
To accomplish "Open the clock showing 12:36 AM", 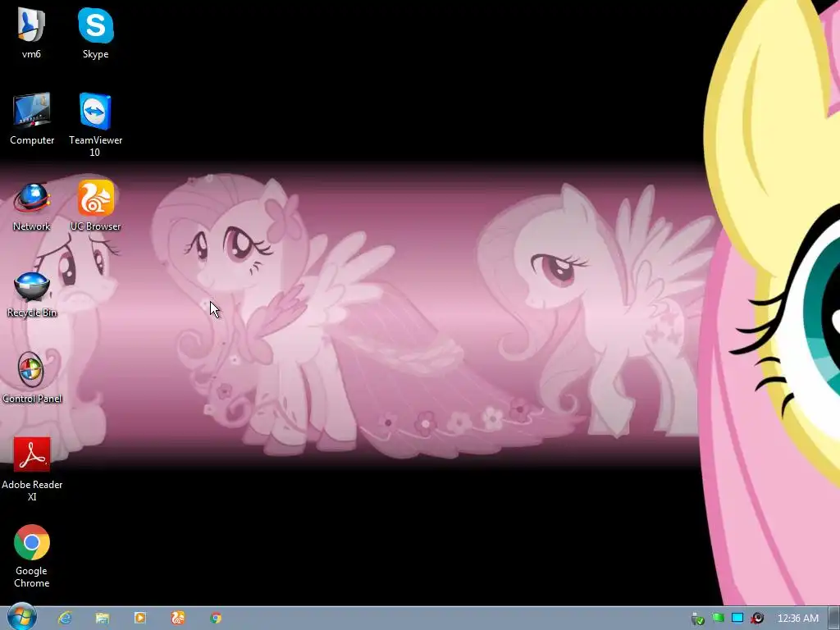I will pos(797,619).
